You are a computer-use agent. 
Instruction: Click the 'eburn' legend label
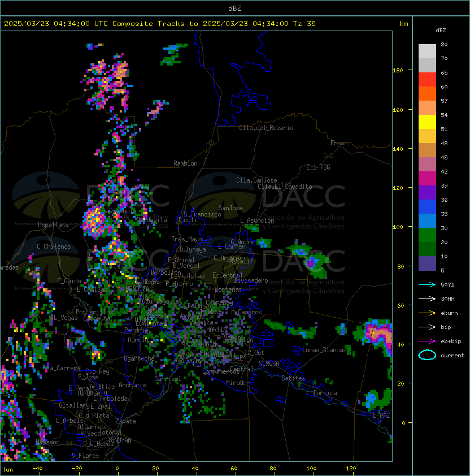tap(449, 313)
